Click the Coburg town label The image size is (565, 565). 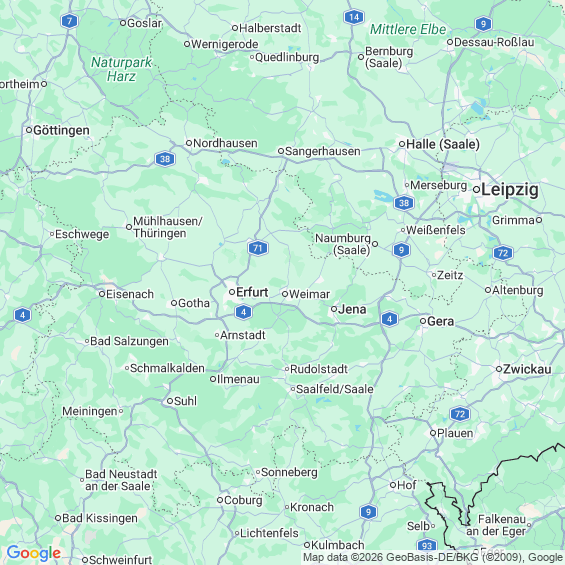(243, 501)
